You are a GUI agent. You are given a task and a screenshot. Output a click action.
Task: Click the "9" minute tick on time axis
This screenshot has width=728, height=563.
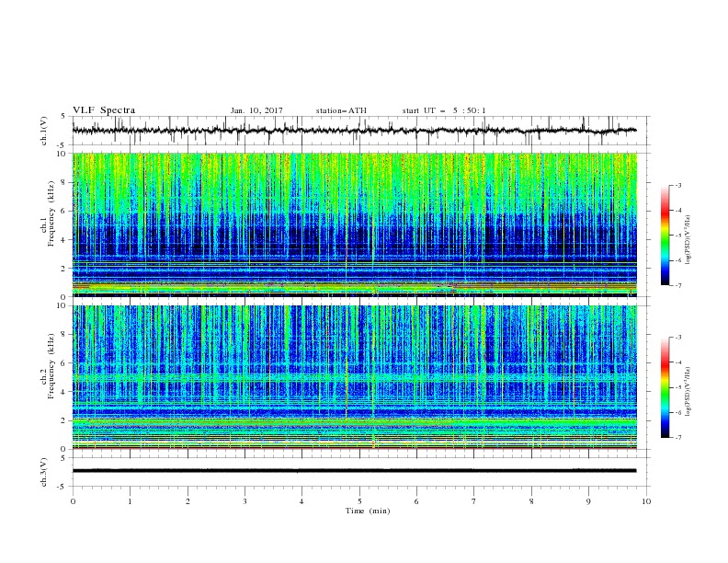tap(588, 501)
